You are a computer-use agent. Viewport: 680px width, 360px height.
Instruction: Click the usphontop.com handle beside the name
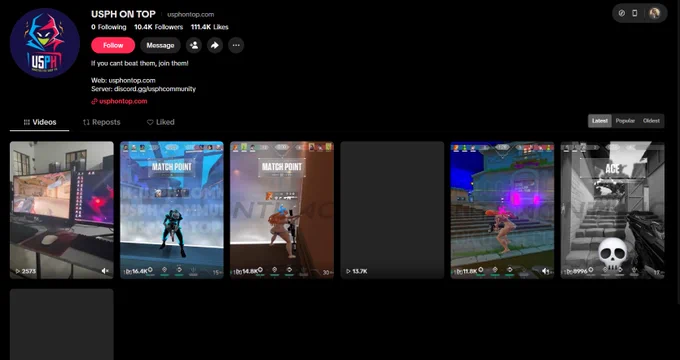tap(190, 14)
